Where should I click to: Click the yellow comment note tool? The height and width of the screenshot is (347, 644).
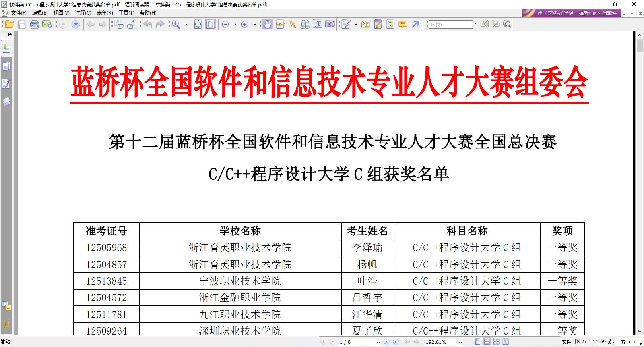click(402, 25)
